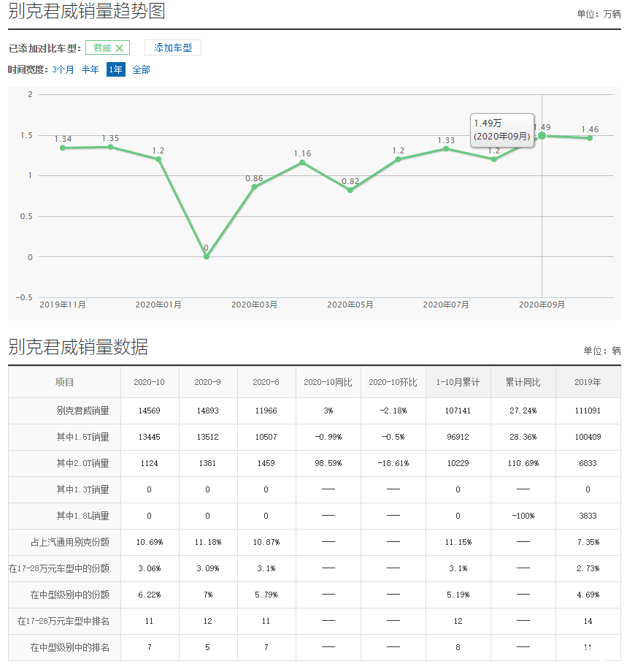The image size is (635, 672).
Task: Select the 别克君威销量 row label
Action: (x=82, y=411)
